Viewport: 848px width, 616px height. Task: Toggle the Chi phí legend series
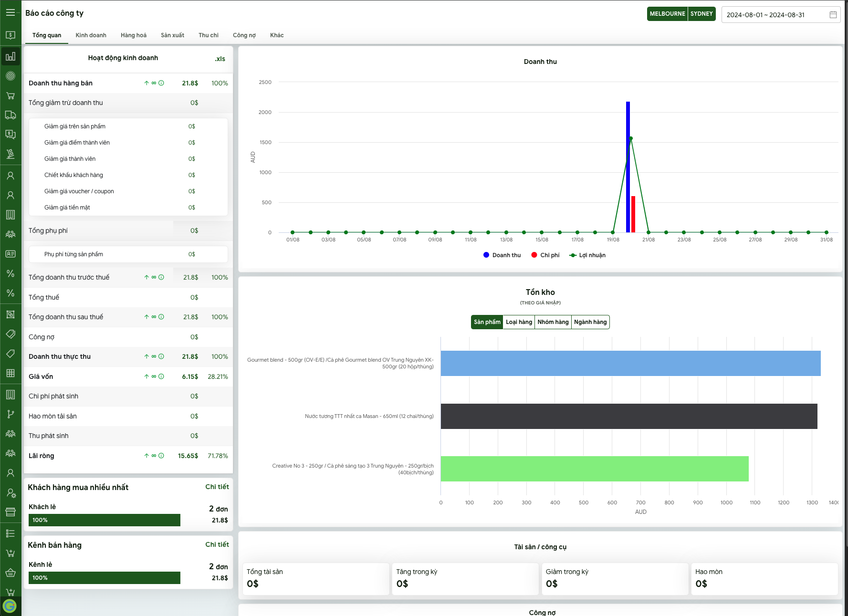pos(545,255)
